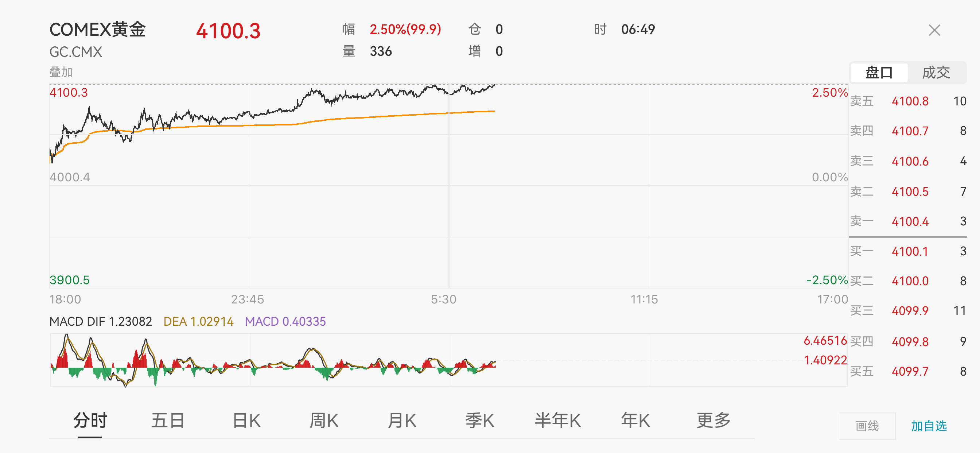Click the 5:30 time marker on chart
980x453 pixels.
tap(443, 299)
